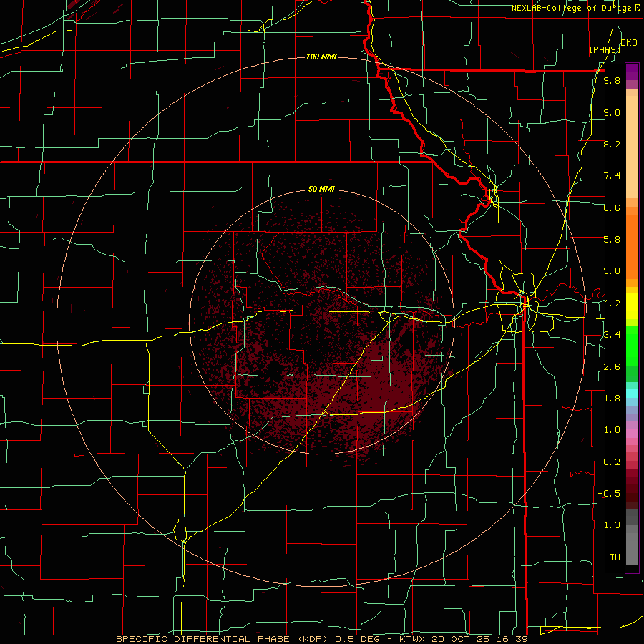Click the -0.5 value on the color scale
644x644 pixels.
pos(609,493)
